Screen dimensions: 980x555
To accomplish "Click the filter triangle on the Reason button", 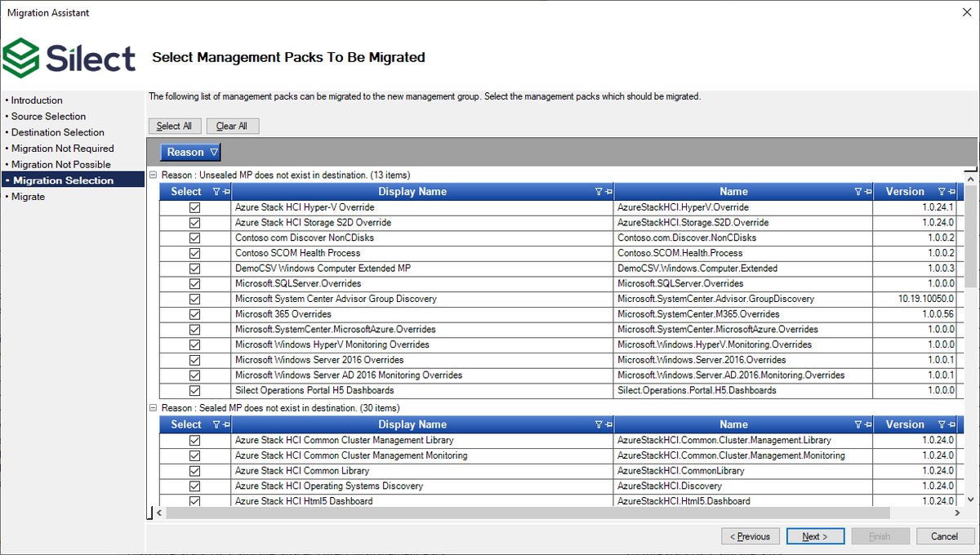I will (214, 152).
